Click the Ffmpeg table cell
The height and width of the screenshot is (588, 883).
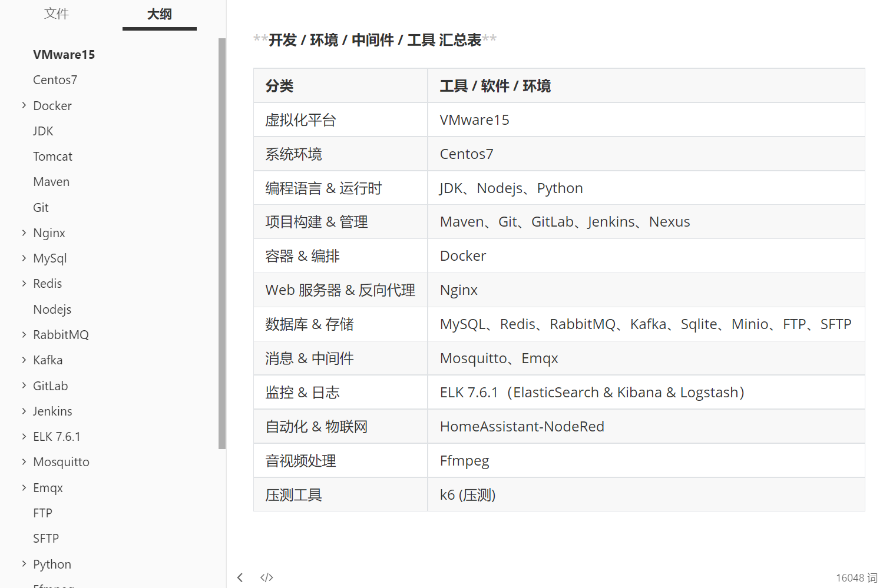tap(646, 461)
